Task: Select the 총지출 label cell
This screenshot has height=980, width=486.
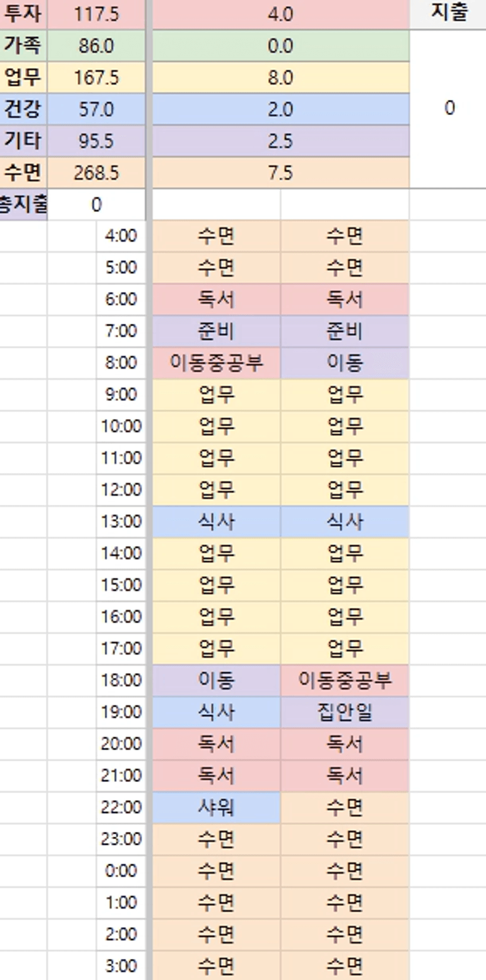Action: [x=23, y=204]
